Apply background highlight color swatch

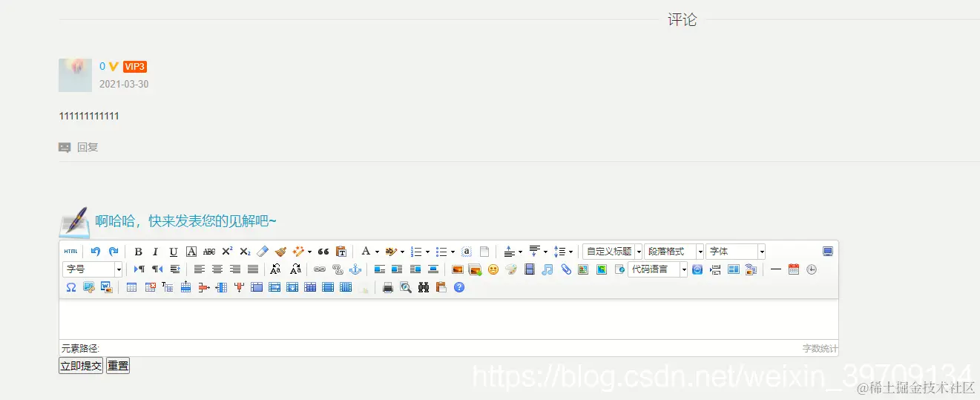tap(391, 252)
